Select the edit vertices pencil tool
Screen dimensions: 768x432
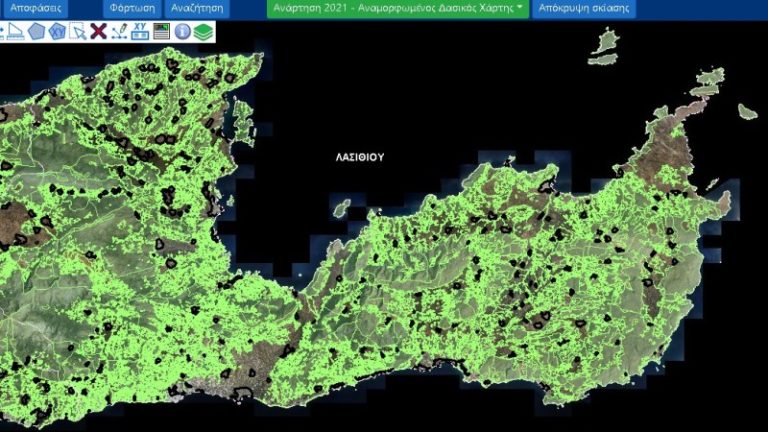[x=120, y=32]
